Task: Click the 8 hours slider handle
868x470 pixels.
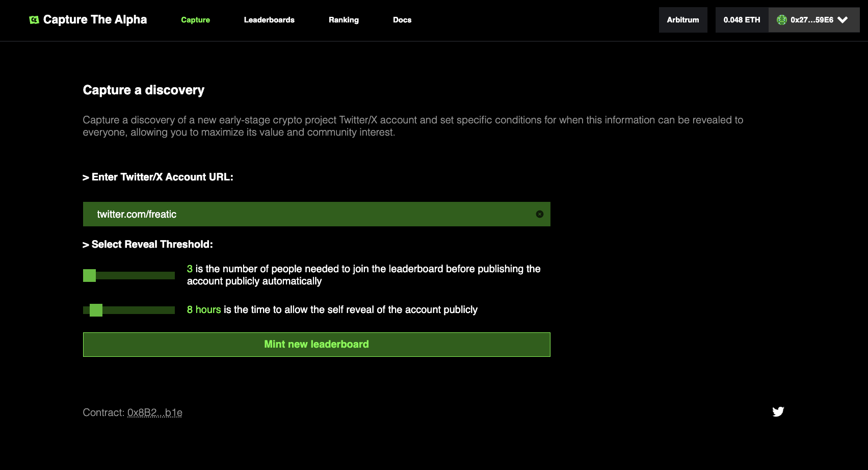Action: click(96, 310)
